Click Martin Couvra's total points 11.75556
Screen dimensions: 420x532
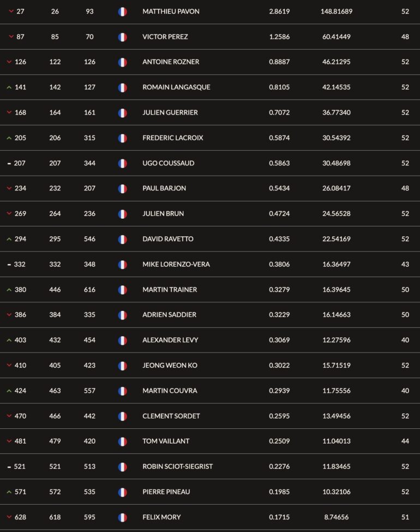point(336,391)
